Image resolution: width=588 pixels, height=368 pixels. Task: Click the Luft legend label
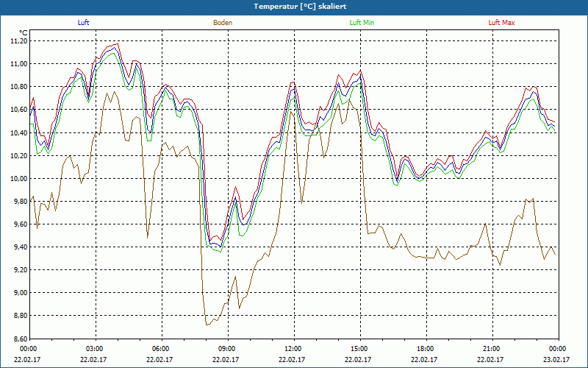pyautogui.click(x=83, y=23)
